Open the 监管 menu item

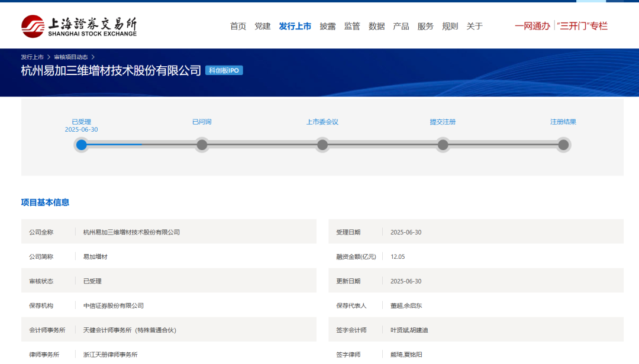352,26
